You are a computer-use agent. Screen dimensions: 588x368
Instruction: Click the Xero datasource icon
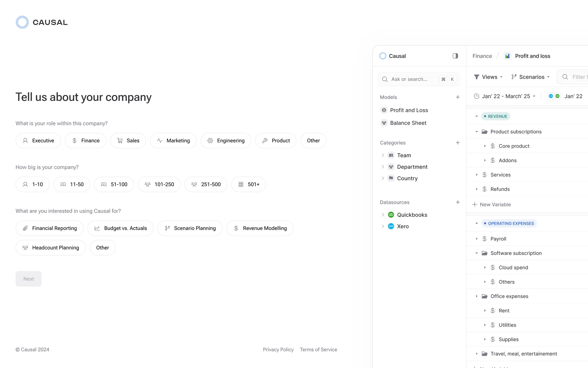(391, 226)
